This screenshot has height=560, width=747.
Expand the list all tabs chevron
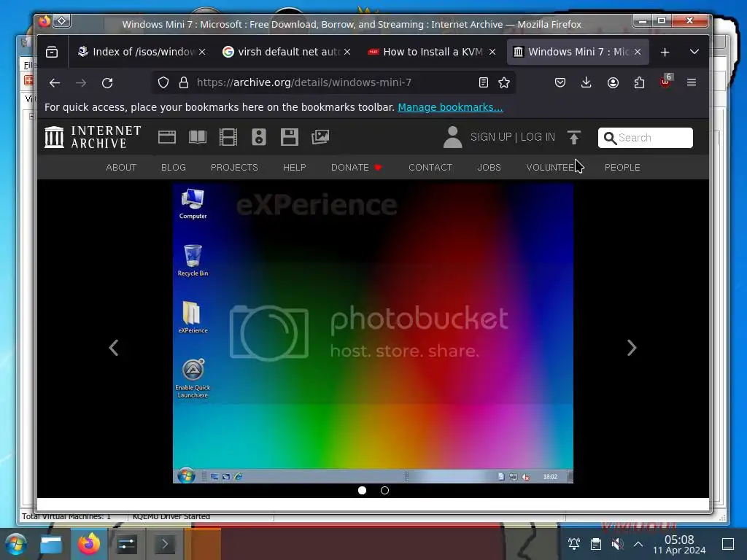694,52
